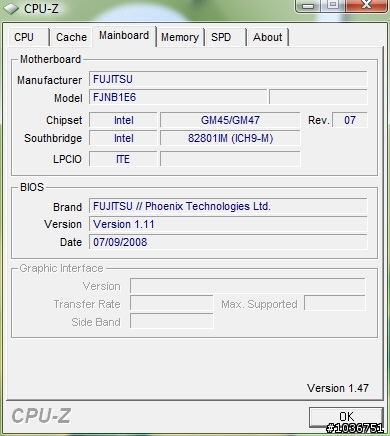Click the Version 1.47 text
The image size is (390, 436).
pyautogui.click(x=338, y=388)
